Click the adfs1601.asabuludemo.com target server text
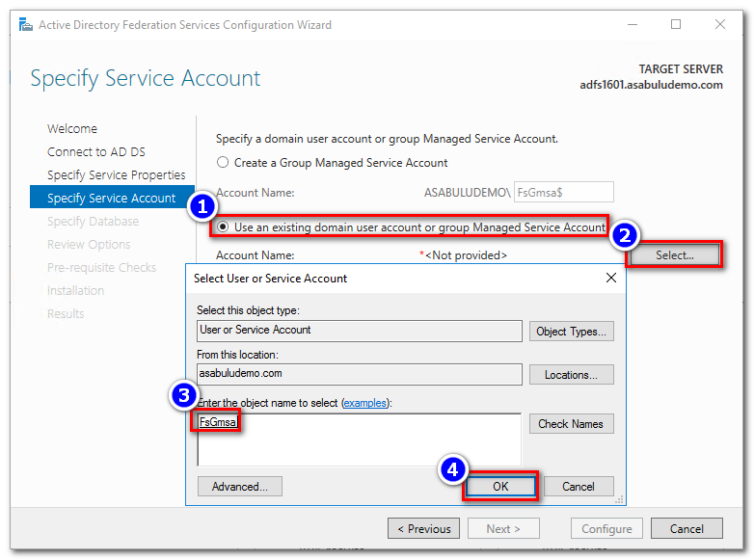Viewport: 754px width, 560px height. (651, 85)
